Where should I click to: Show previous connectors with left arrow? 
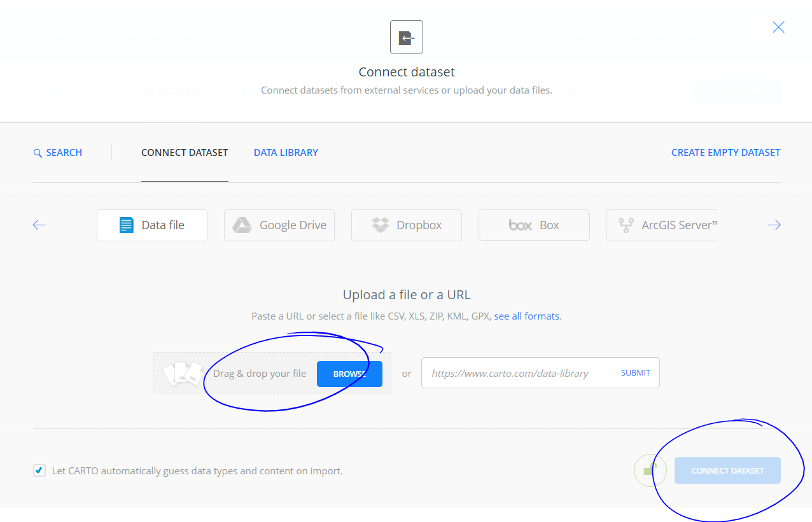(x=39, y=225)
